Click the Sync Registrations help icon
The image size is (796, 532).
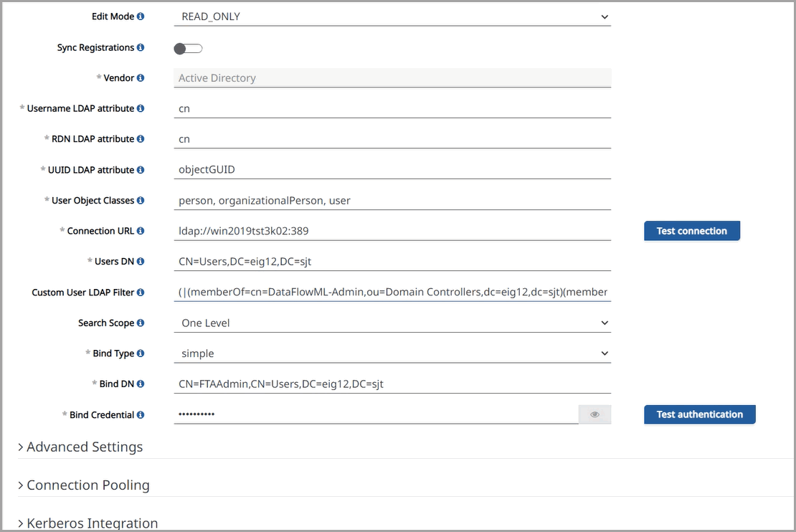[x=141, y=47]
